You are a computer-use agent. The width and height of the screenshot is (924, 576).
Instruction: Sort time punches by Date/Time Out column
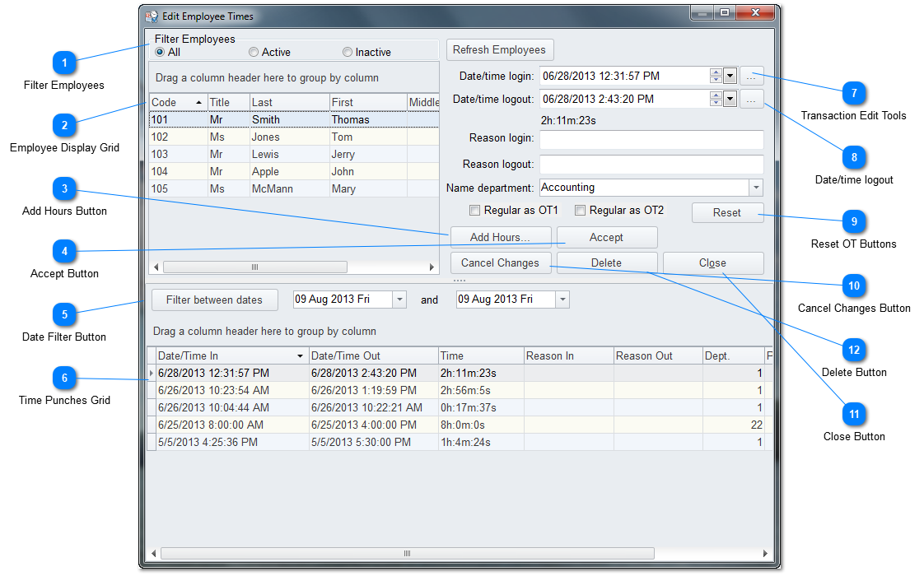click(x=373, y=356)
